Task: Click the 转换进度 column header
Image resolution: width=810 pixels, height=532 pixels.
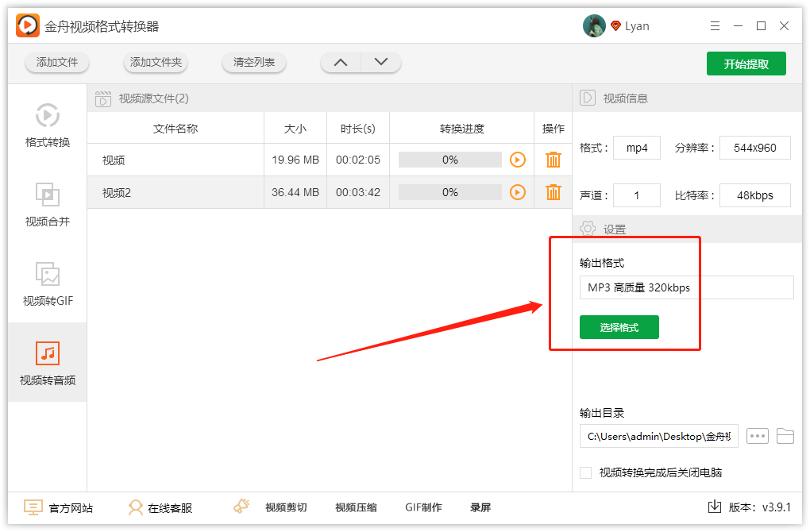Action: [x=462, y=129]
